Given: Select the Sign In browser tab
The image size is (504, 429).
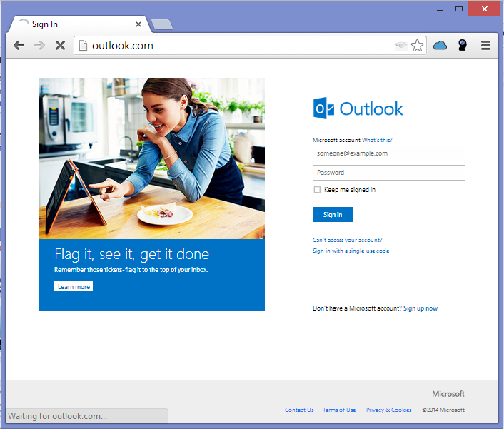Looking at the screenshot, I should tap(80, 24).
